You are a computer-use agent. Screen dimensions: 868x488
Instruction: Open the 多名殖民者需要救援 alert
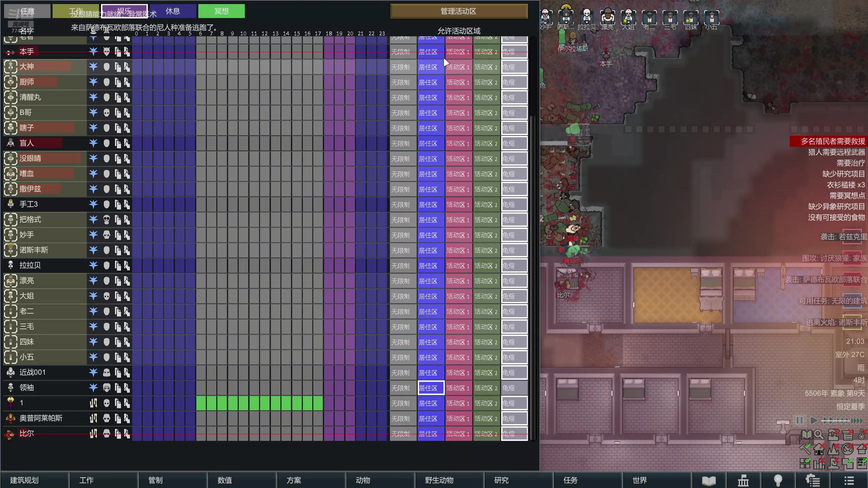pos(828,141)
